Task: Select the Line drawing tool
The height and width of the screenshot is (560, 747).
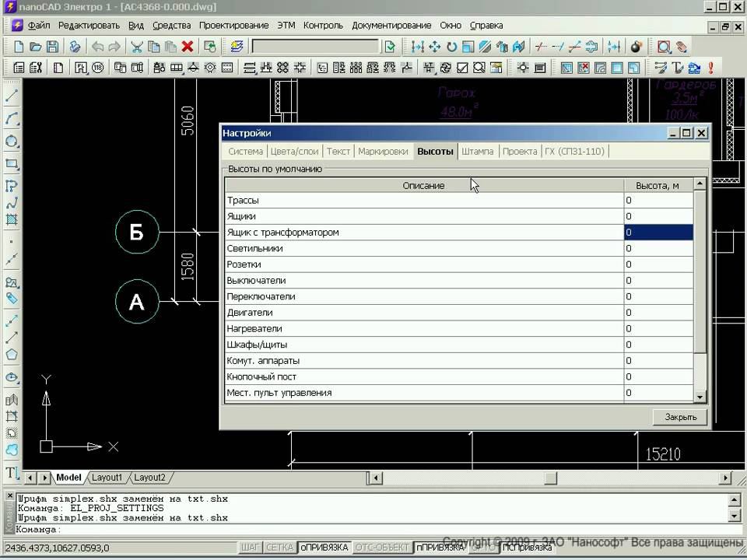Action: click(x=12, y=96)
